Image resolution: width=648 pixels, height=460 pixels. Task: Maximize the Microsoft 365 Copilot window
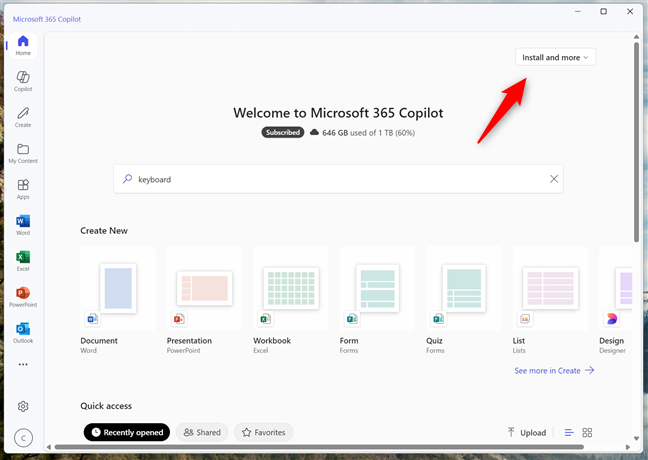point(603,12)
